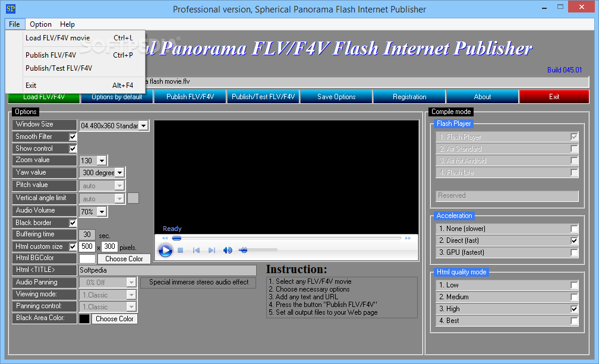This screenshot has height=364, width=599.
Task: Click the loaded flash movie.flv path field
Action: point(367,82)
